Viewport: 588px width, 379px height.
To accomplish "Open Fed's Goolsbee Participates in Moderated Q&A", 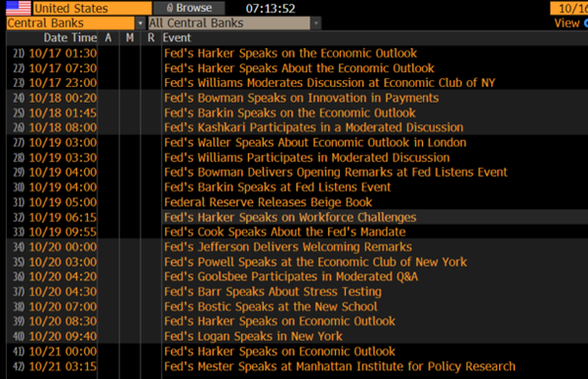I will [291, 276].
